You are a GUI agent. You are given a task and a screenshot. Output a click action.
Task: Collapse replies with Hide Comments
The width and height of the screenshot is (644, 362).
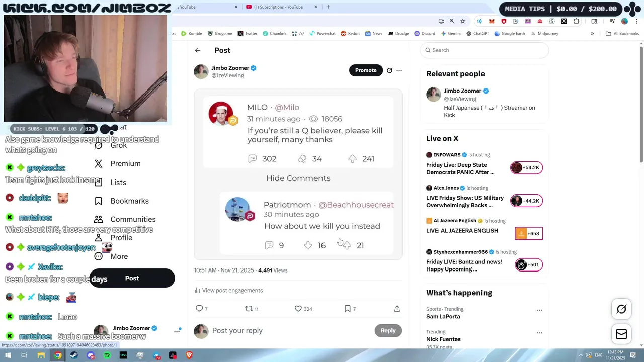pos(298,178)
